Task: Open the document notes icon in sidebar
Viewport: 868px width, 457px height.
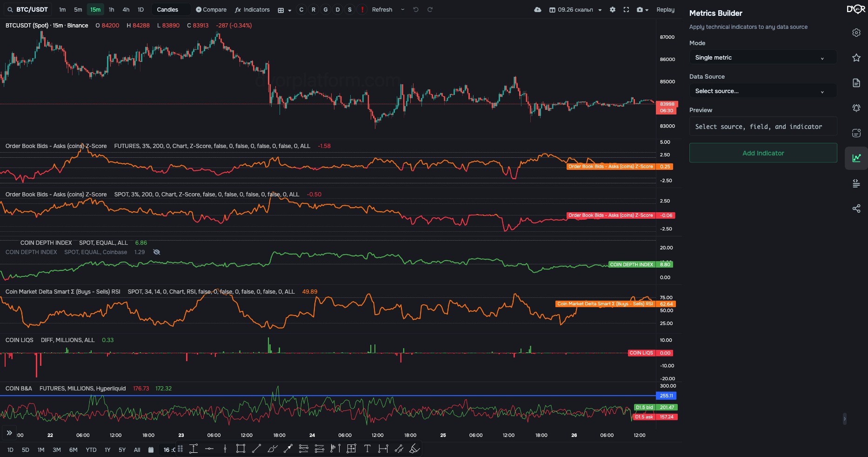Action: (x=856, y=83)
